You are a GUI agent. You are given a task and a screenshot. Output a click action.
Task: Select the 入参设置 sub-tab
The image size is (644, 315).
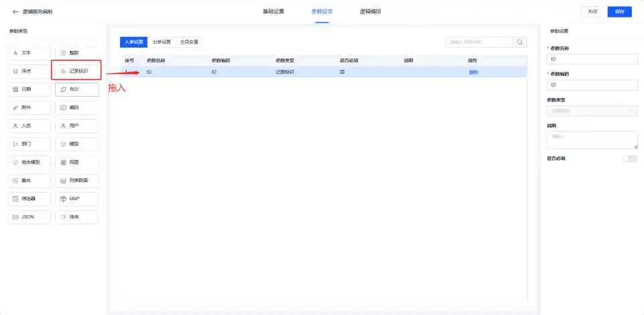coord(134,42)
